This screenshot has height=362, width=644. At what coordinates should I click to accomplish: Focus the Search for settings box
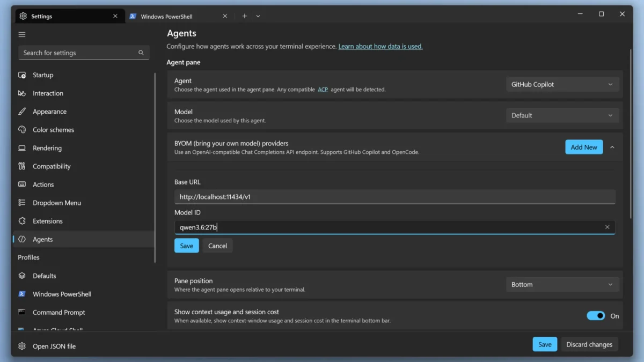[84, 53]
